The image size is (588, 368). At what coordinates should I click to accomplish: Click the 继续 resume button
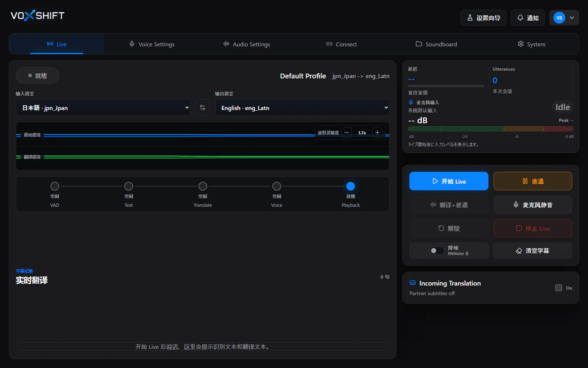(x=449, y=228)
